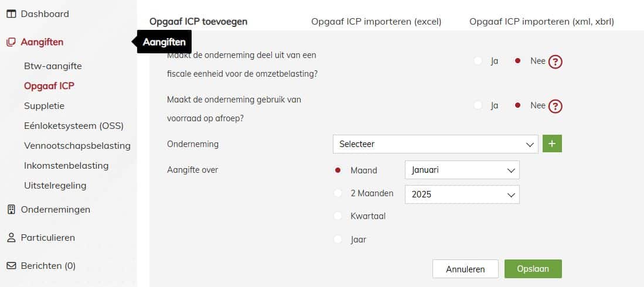Click the Aangiften copy icon
Viewport: 644px width, 287px height.
tap(11, 42)
